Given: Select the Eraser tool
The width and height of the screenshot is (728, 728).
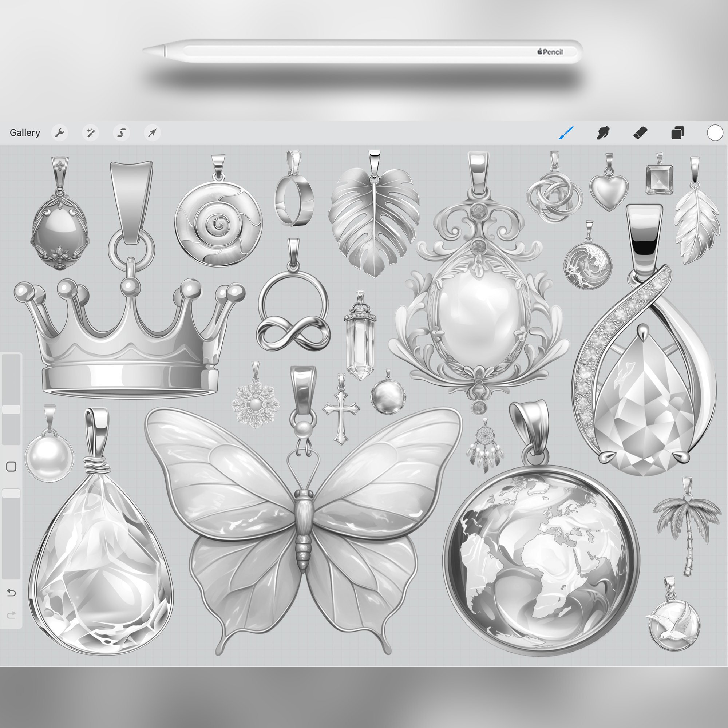Looking at the screenshot, I should tap(640, 132).
